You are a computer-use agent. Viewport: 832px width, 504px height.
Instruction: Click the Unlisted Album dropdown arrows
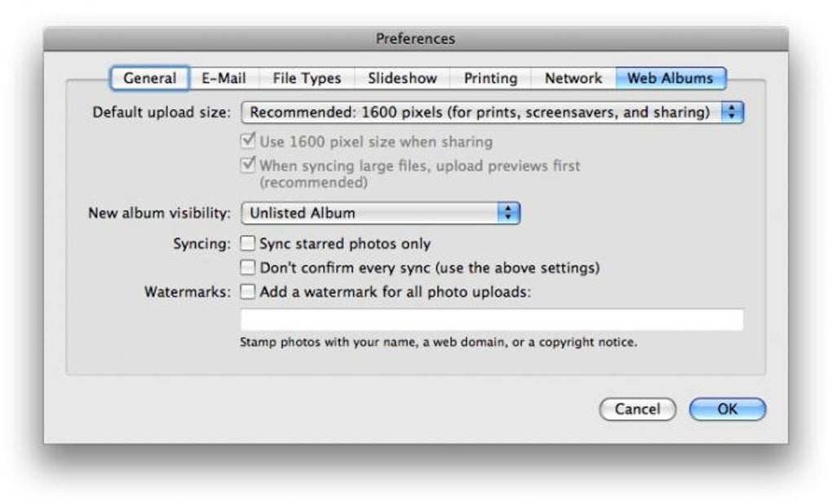pyautogui.click(x=509, y=214)
